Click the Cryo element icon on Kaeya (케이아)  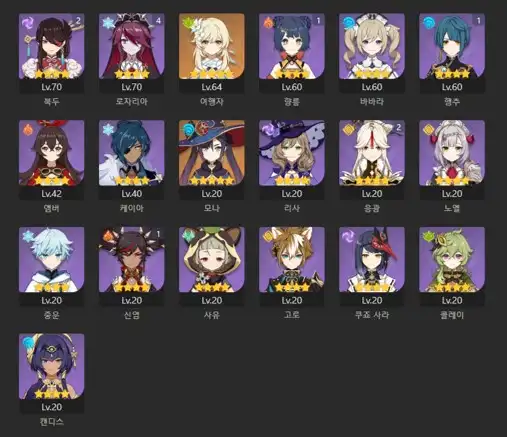(x=107, y=129)
